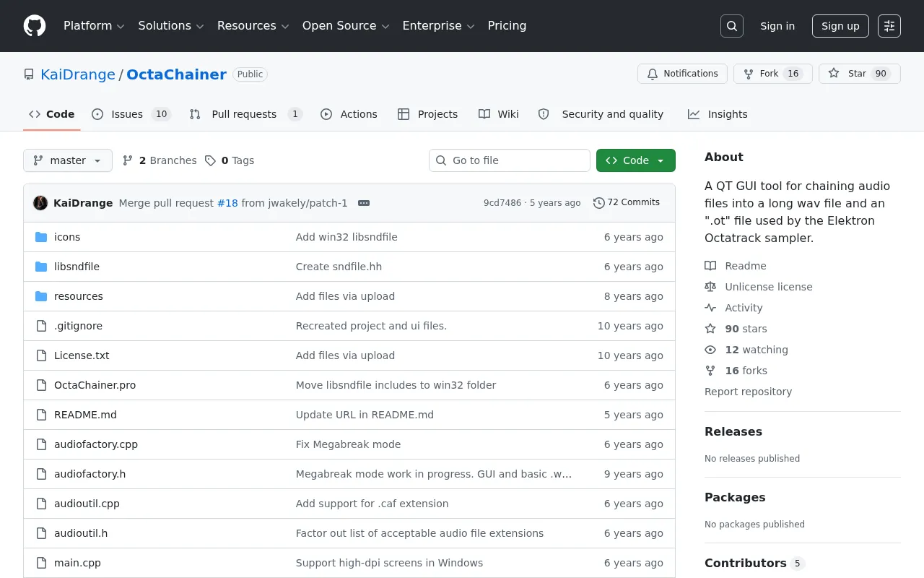The image size is (924, 578).
Task: Click the file icon next to main.cpp
Action: (41, 563)
